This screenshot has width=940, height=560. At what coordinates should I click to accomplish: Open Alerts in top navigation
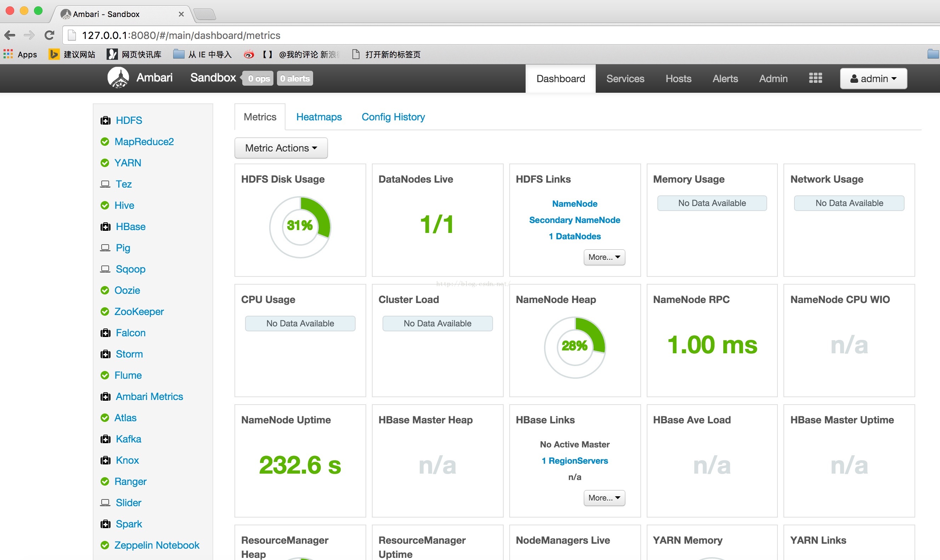pyautogui.click(x=725, y=79)
